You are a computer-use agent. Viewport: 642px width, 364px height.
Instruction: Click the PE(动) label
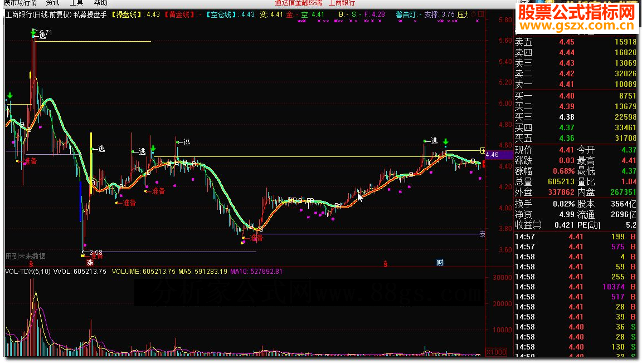pyautogui.click(x=588, y=225)
